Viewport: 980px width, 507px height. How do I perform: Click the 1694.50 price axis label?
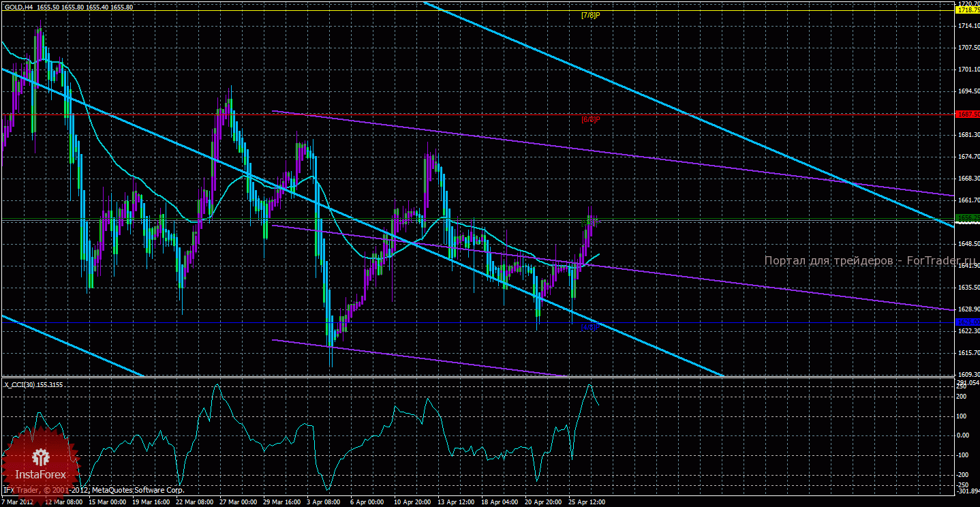pyautogui.click(x=968, y=91)
